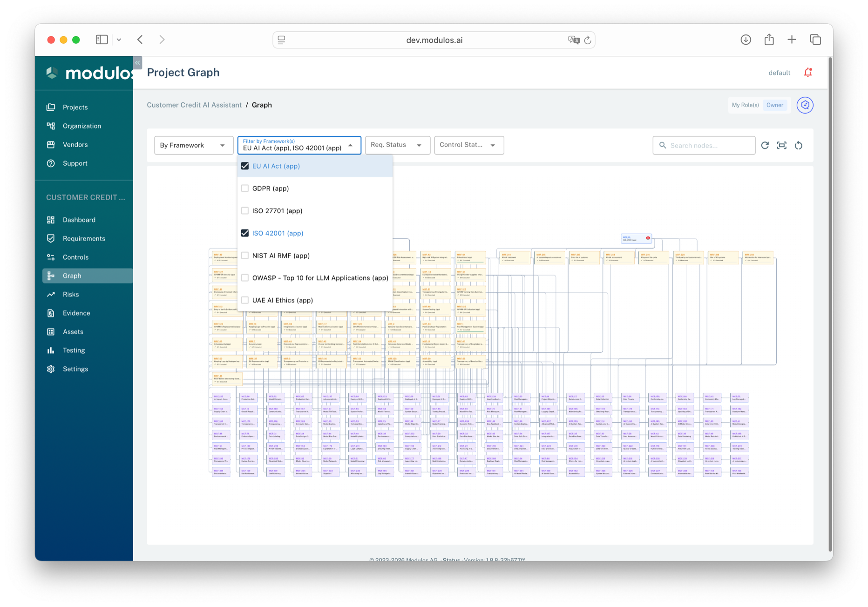Open the AI assistant hexagon icon
868x607 pixels.
tap(805, 105)
